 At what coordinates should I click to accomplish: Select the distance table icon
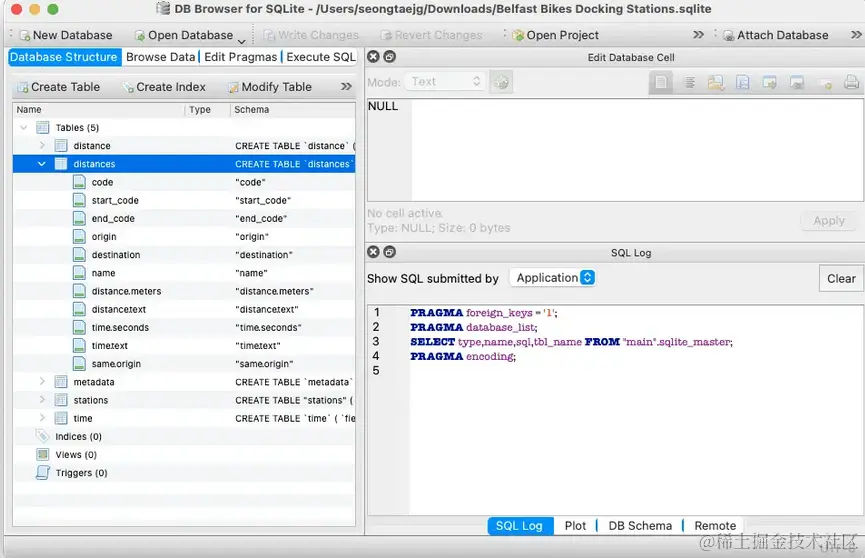(61, 146)
